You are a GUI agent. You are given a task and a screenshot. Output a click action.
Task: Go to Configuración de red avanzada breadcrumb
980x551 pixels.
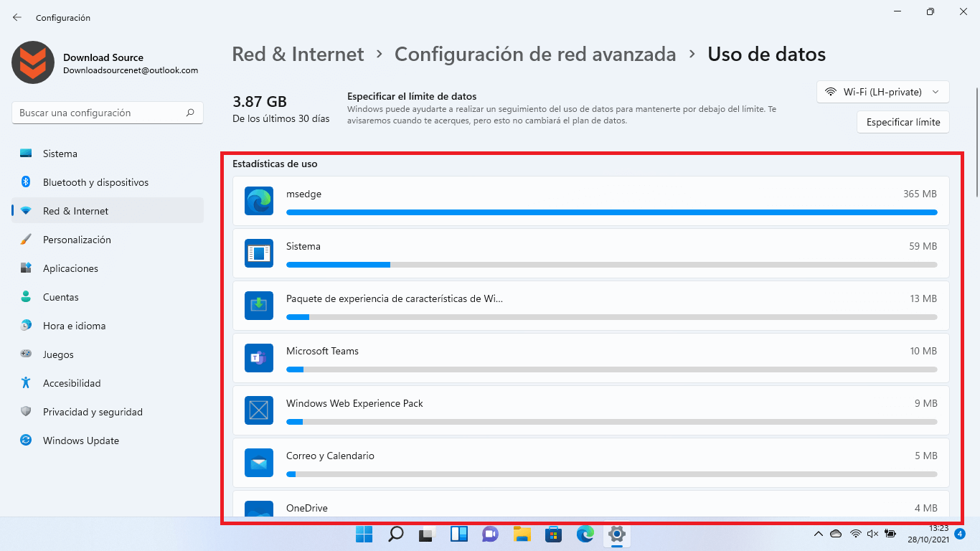point(535,54)
